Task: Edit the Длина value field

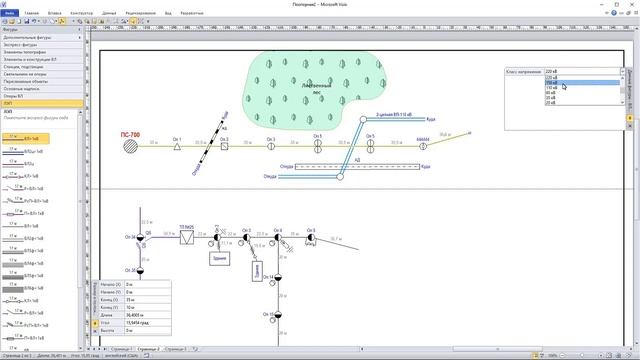Action: [147, 315]
